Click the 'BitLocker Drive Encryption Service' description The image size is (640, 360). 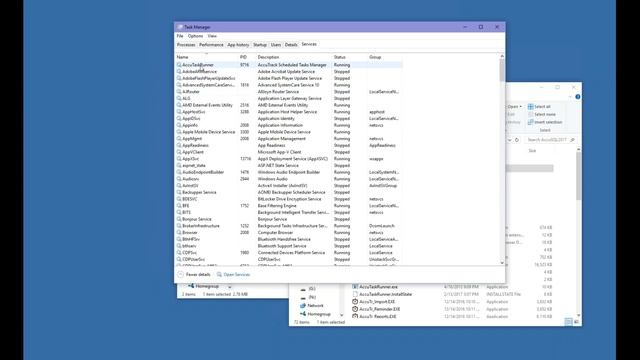tap(289, 199)
